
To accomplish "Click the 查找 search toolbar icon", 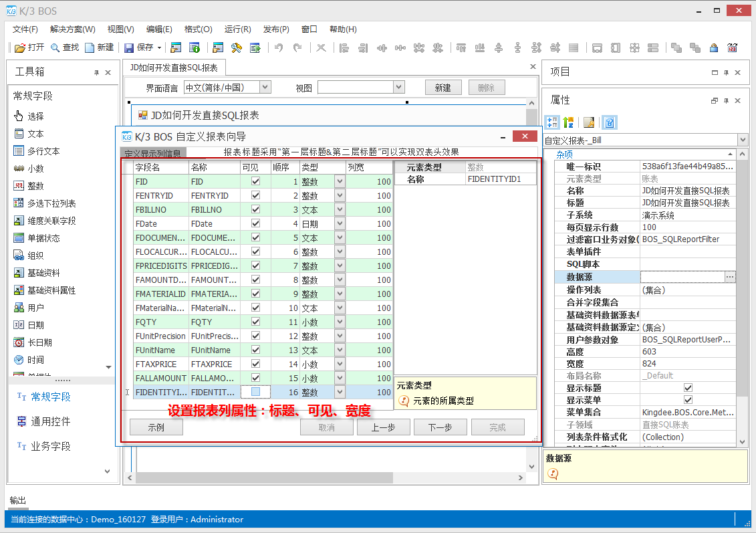I will [x=65, y=47].
